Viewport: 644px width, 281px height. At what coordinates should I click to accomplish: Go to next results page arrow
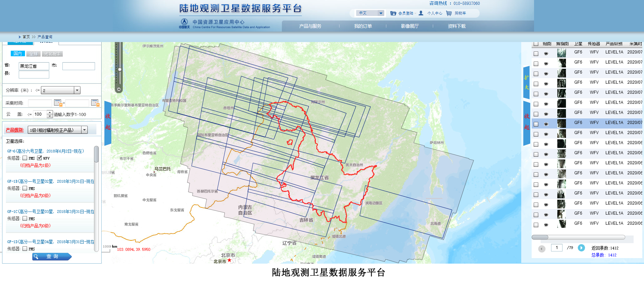coord(581,248)
